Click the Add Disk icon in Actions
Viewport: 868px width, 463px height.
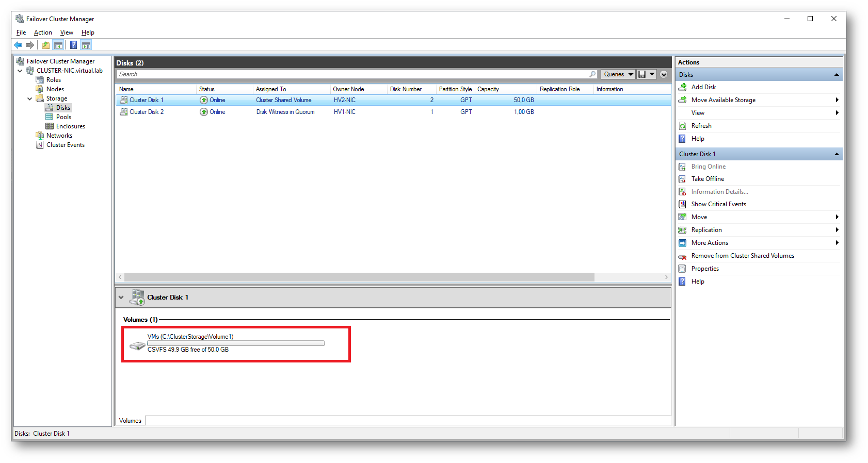click(682, 87)
